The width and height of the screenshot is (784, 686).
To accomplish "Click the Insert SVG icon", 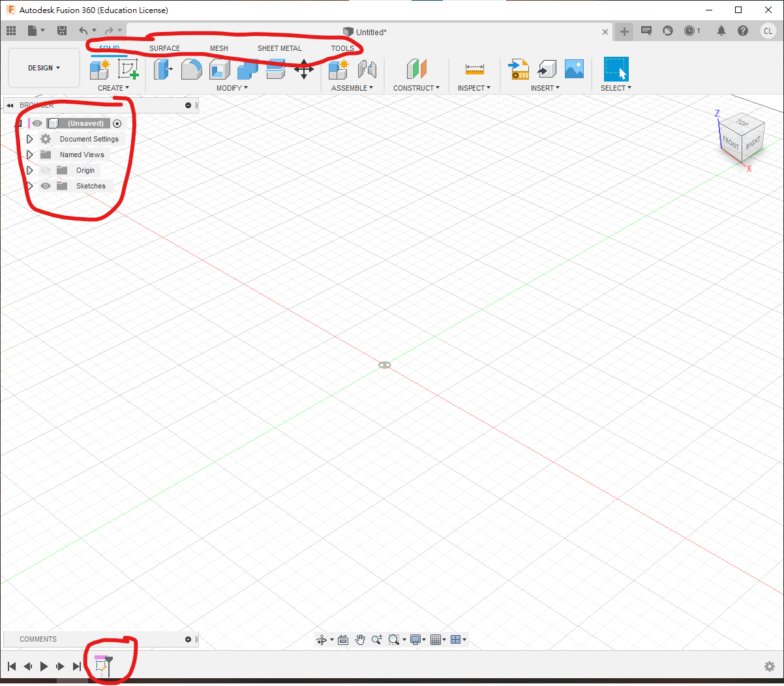I will (x=519, y=69).
